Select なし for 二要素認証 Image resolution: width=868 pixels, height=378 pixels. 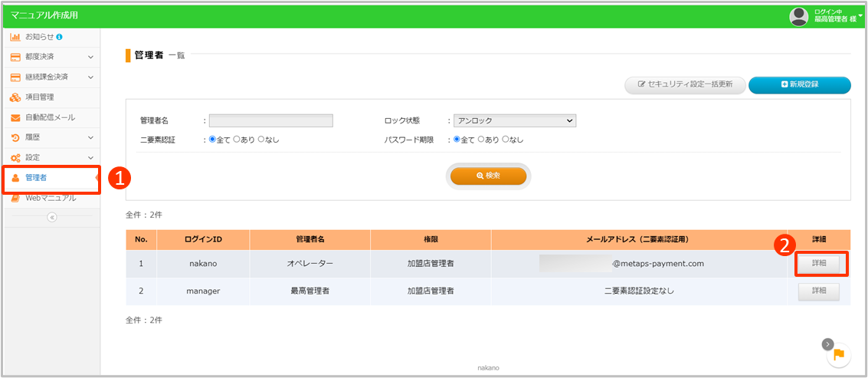pos(262,140)
